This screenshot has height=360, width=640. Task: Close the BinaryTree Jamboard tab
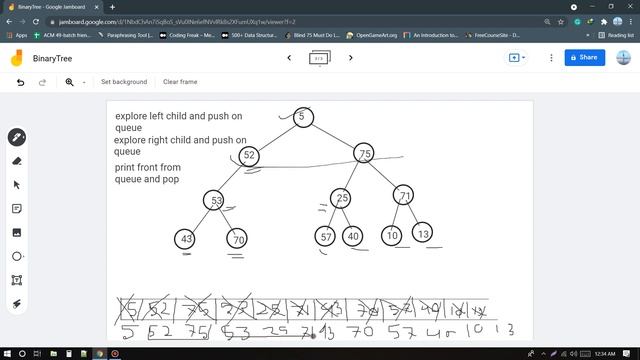coord(97,7)
